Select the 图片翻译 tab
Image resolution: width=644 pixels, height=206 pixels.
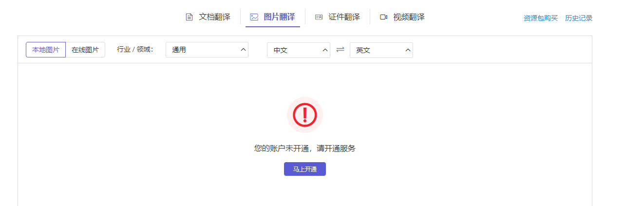273,17
